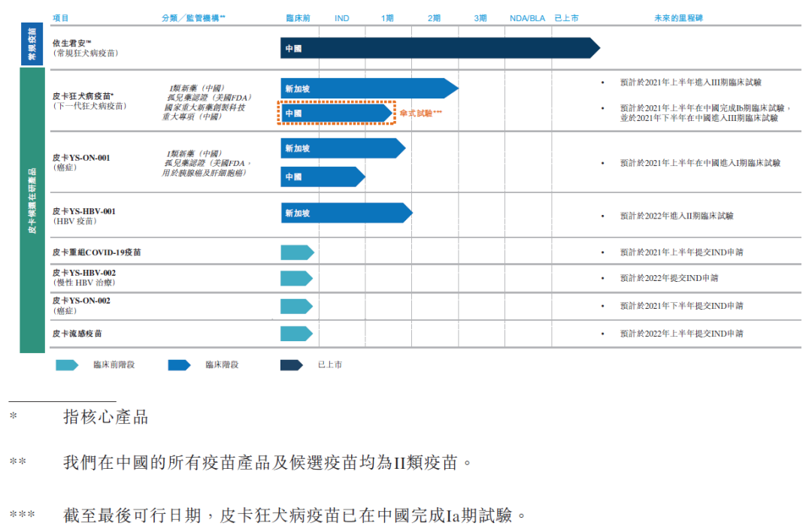
Task: Click the preclinical arrow for 皮卡YS-ON-002
Action: pyautogui.click(x=297, y=306)
